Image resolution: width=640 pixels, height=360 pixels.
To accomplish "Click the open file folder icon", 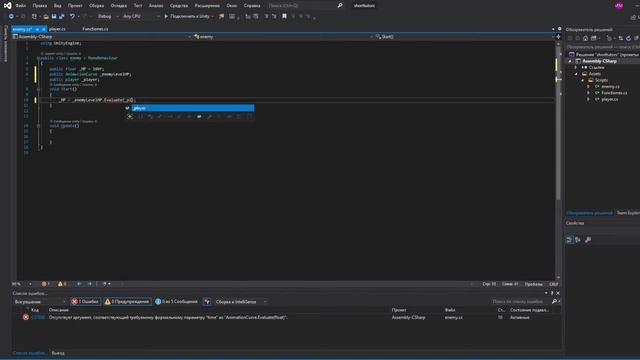I will pos(46,16).
